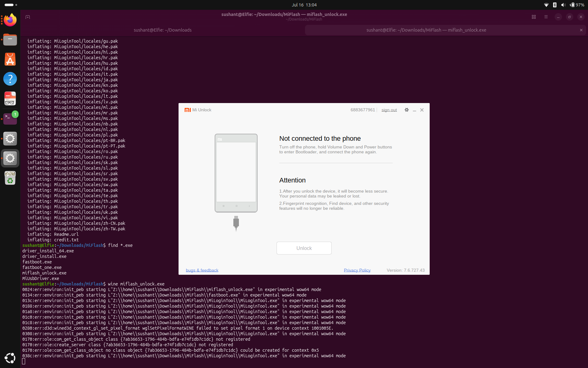Show applications via Ubuntu logo
Image resolution: width=588 pixels, height=368 pixels.
tap(10, 358)
